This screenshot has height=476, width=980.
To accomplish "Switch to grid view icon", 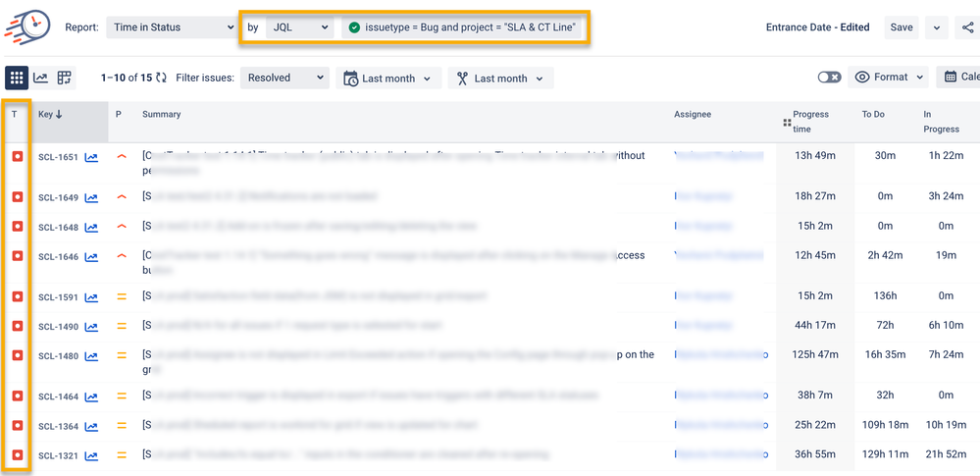I will pos(17,78).
